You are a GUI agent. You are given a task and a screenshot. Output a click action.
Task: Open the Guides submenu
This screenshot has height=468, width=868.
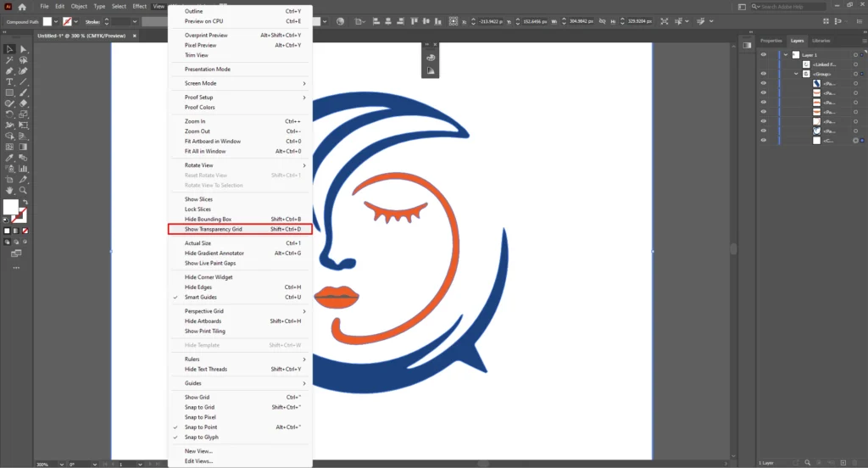pos(240,383)
